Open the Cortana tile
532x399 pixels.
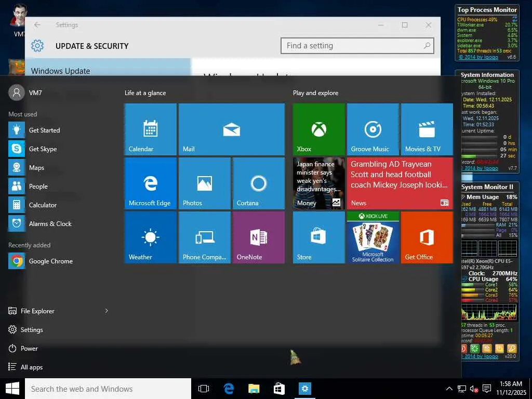[259, 183]
